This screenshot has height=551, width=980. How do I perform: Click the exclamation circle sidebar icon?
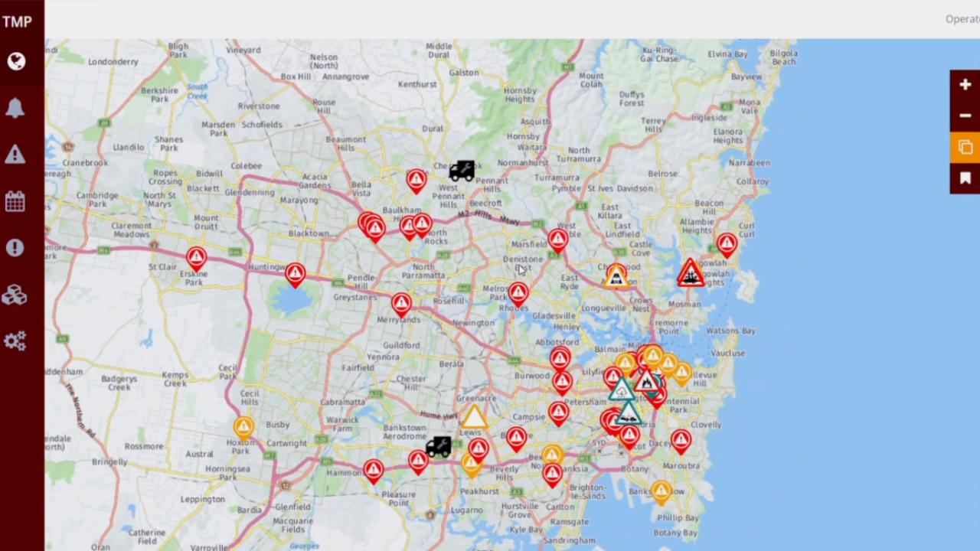pos(15,248)
